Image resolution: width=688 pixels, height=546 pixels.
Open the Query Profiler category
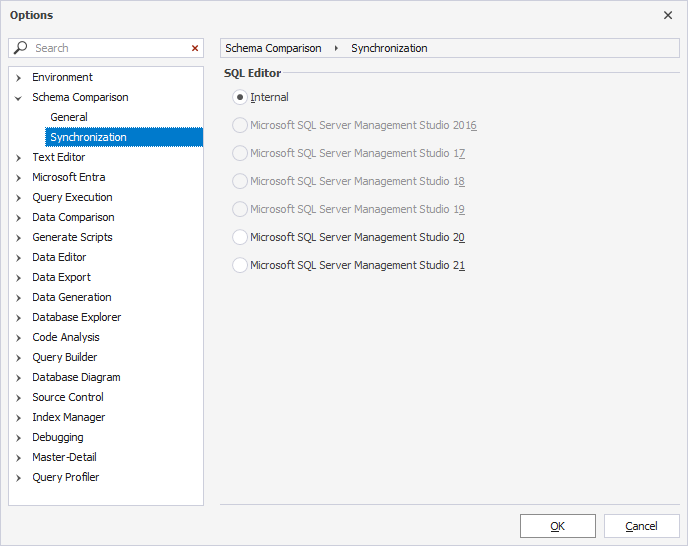coord(66,477)
